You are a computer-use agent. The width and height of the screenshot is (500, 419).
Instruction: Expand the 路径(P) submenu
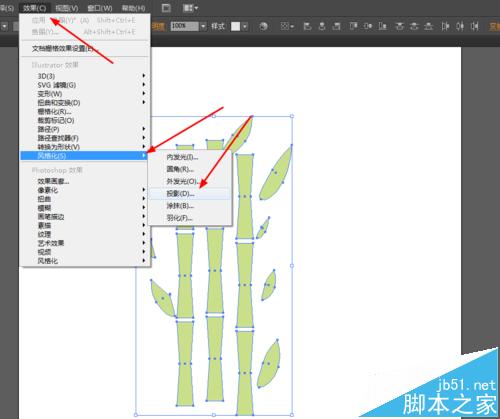[x=85, y=129]
